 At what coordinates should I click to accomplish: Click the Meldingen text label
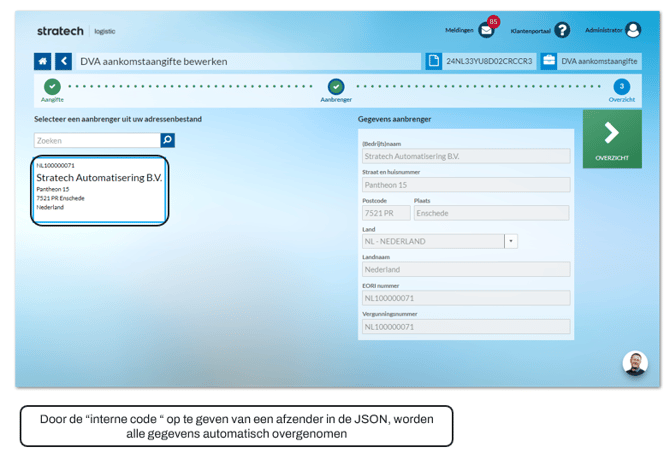coord(459,30)
